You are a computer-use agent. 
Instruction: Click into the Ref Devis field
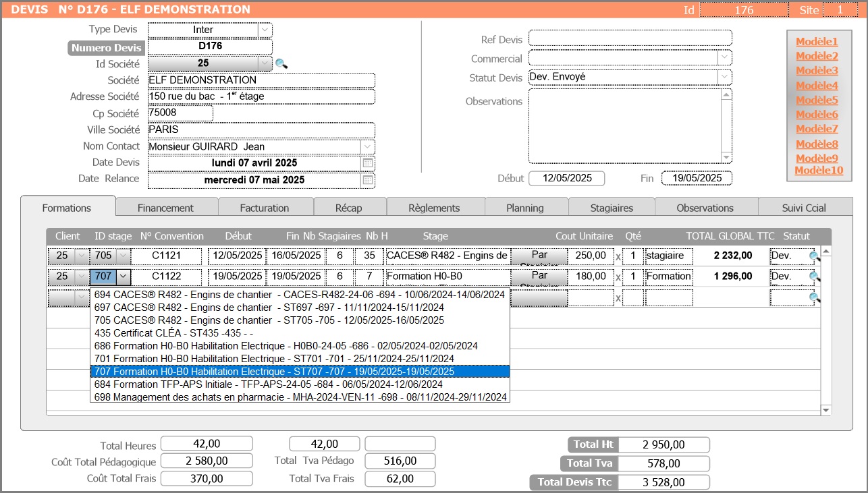(x=630, y=38)
